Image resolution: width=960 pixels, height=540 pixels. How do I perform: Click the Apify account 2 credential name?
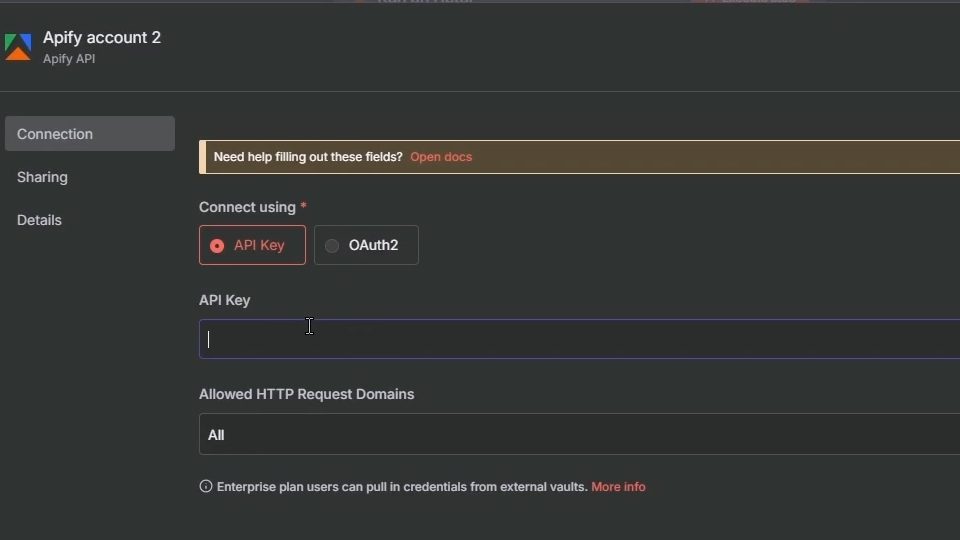point(102,38)
